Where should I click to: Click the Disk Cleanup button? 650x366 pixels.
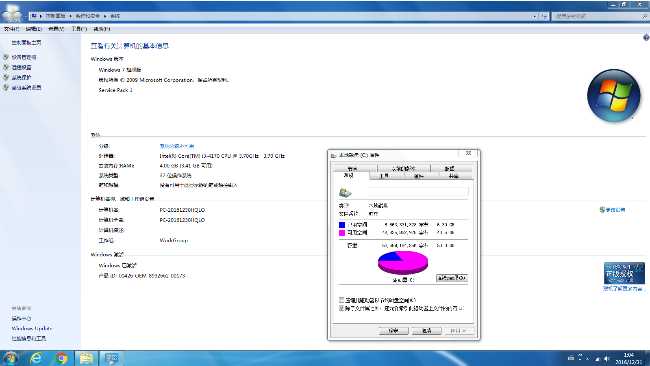pos(452,278)
